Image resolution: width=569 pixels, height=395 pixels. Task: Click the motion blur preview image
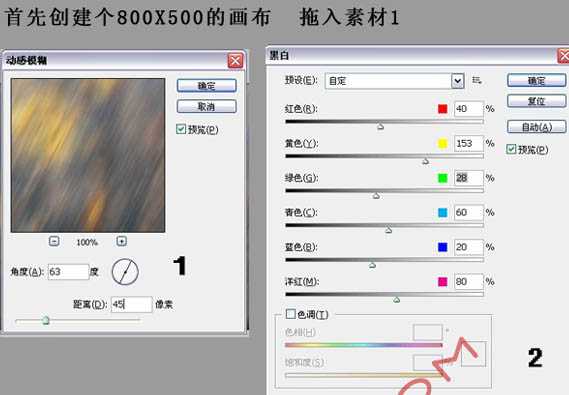tap(88, 155)
